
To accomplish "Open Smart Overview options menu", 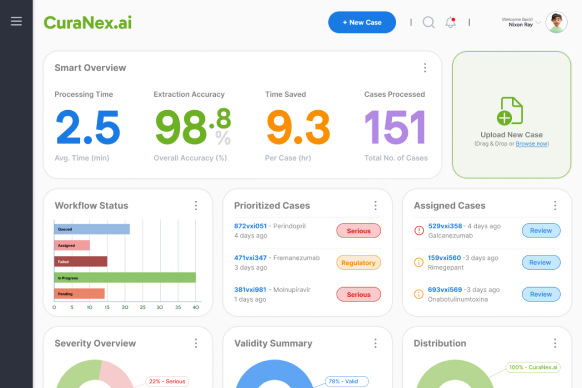I will click(x=425, y=68).
